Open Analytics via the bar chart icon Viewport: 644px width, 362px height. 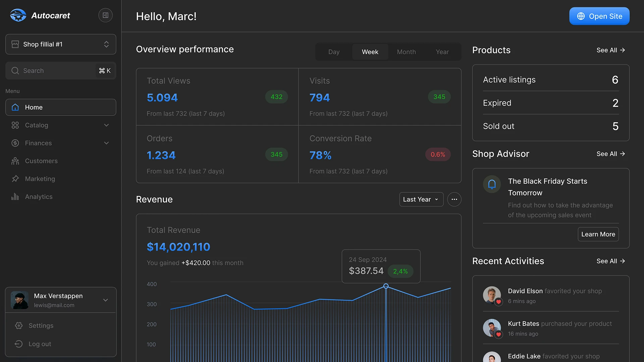coord(15,197)
